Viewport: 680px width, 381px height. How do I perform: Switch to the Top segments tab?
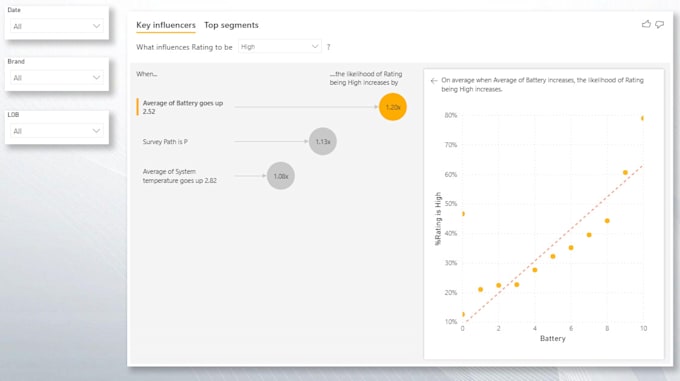coord(231,25)
